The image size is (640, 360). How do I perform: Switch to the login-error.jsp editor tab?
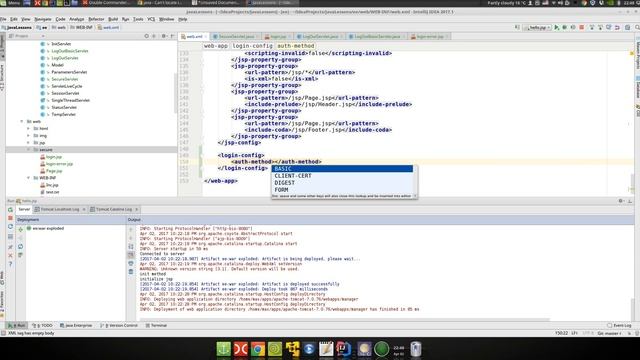click(429, 36)
